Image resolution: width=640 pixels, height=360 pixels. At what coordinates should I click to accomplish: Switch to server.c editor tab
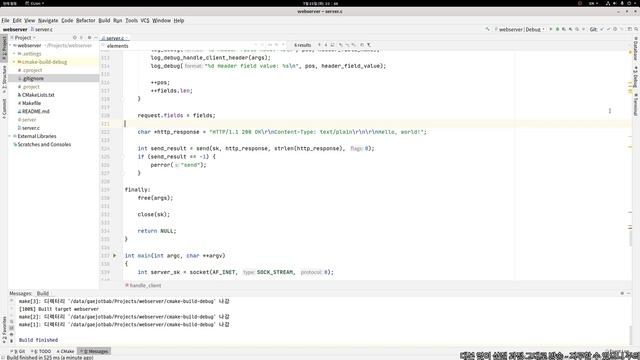114,38
